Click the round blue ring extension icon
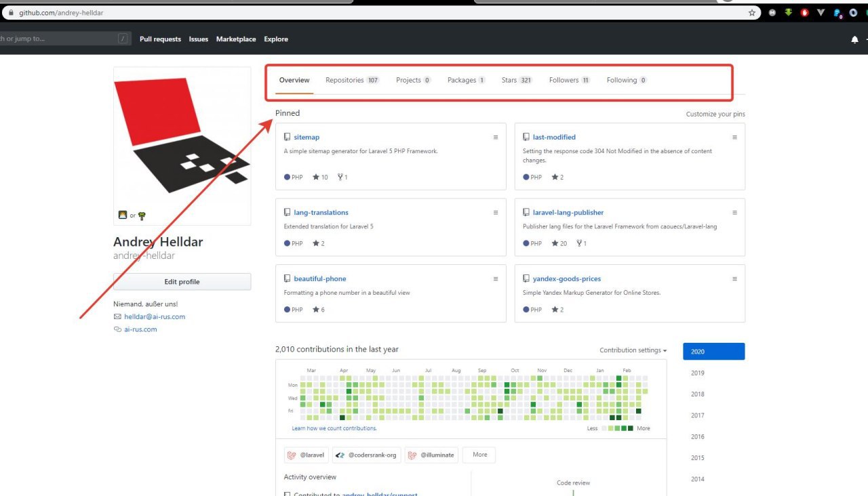 pyautogui.click(x=853, y=13)
